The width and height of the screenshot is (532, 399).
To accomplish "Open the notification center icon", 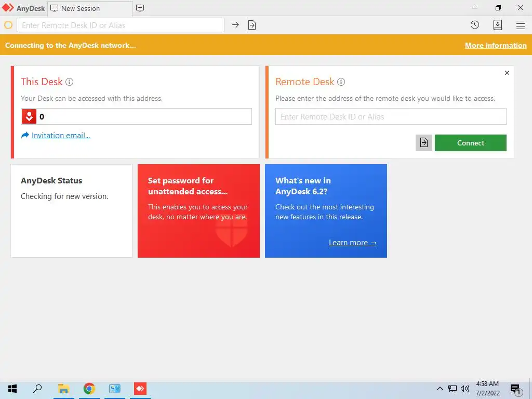I will pos(516,389).
